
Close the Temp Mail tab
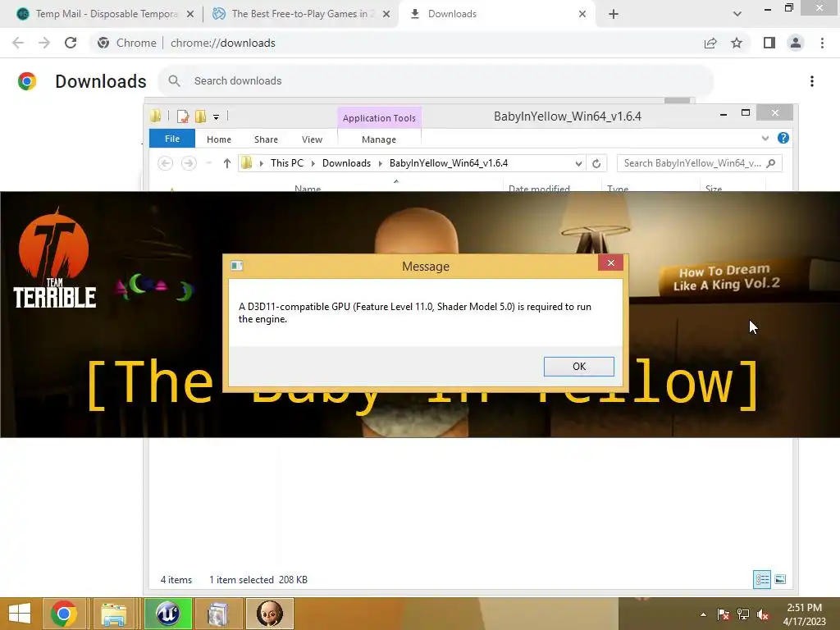coord(190,14)
